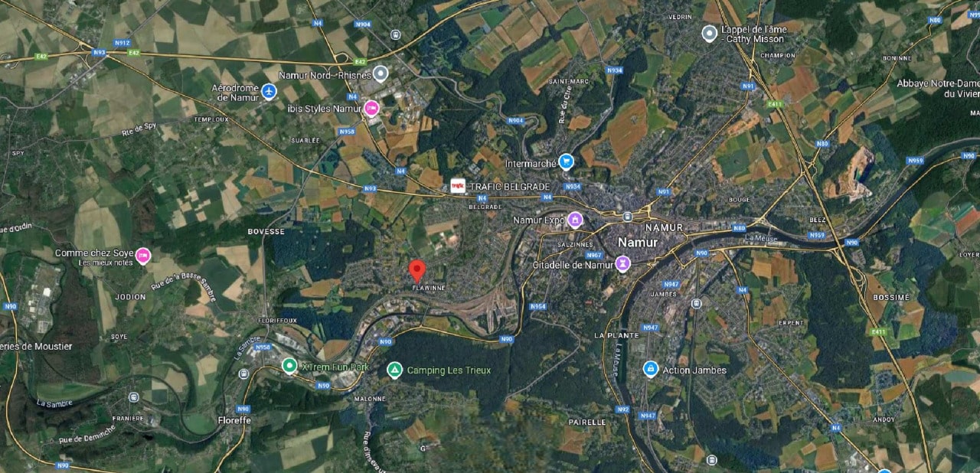Click the Bovesse place label
The width and height of the screenshot is (980, 473).
click(266, 231)
